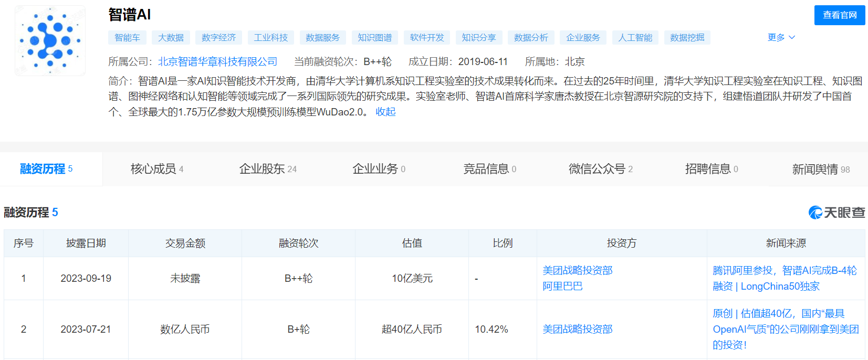Switch to the 招聘信息 tab
Screen dimensions: 868x360
[x=712, y=169]
